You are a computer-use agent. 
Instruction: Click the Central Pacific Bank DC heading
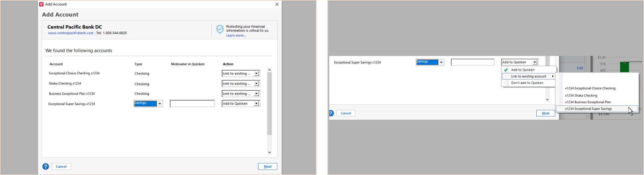(75, 27)
